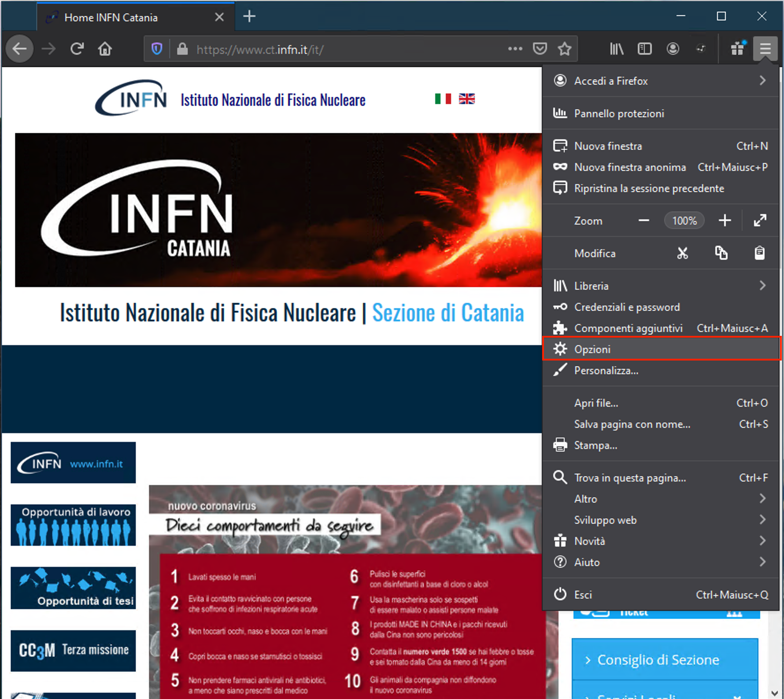
Task: Reload the current page
Action: 77,48
